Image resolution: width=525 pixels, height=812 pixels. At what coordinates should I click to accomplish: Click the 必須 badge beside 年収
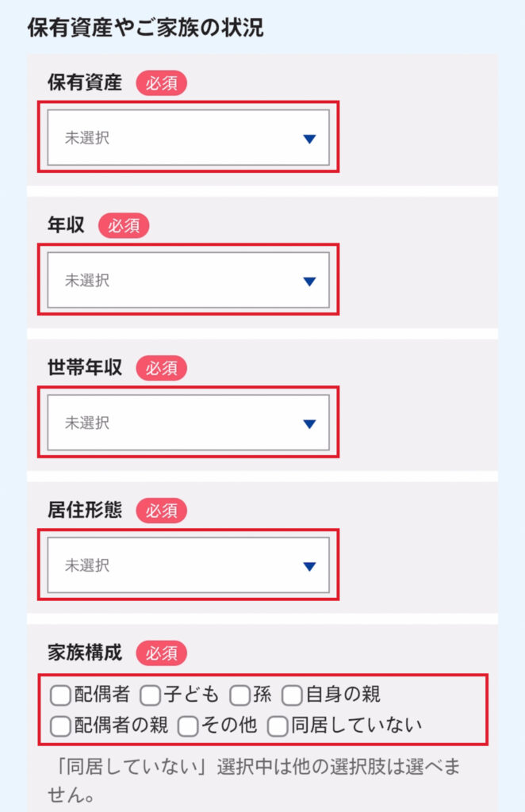[124, 225]
